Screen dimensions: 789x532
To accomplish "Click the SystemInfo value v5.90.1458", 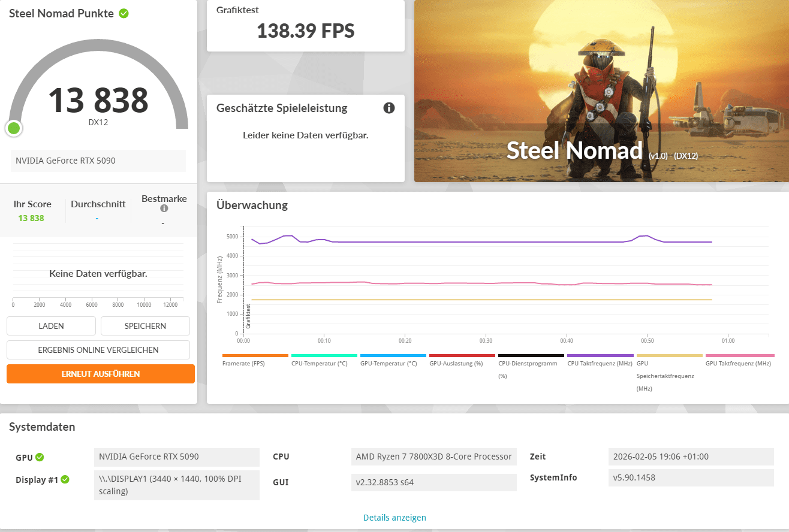I will pyautogui.click(x=691, y=478).
